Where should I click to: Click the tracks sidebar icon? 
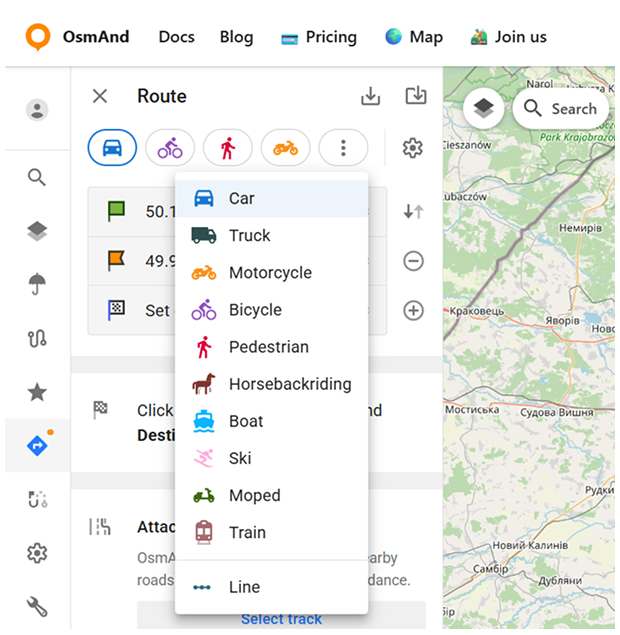coord(37,338)
